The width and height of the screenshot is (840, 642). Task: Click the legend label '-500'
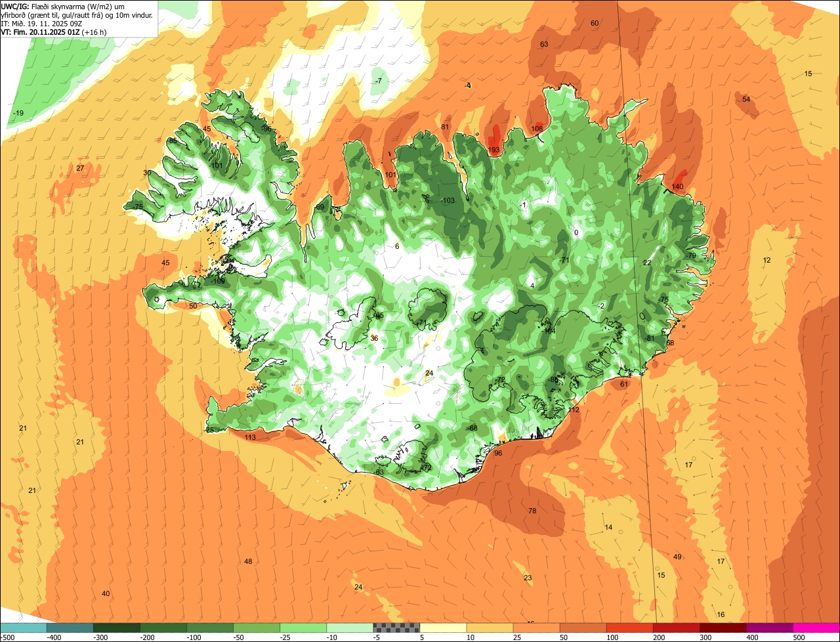point(7,637)
